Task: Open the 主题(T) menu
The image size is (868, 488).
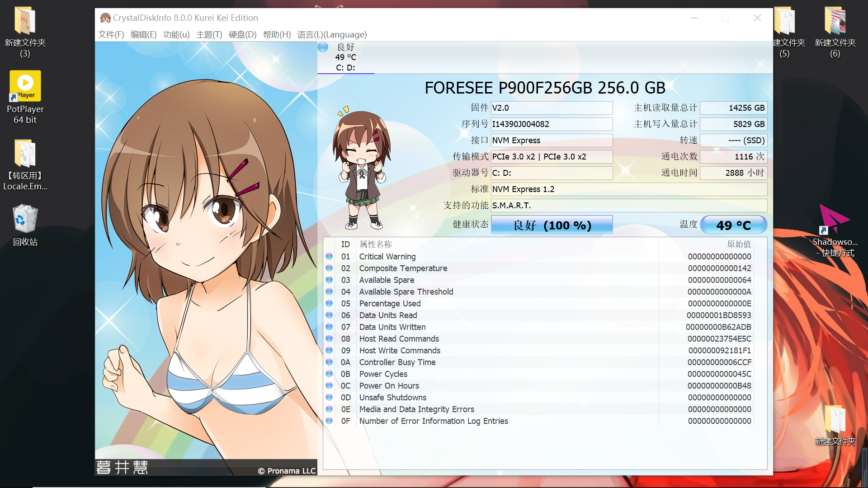Action: click(x=209, y=35)
